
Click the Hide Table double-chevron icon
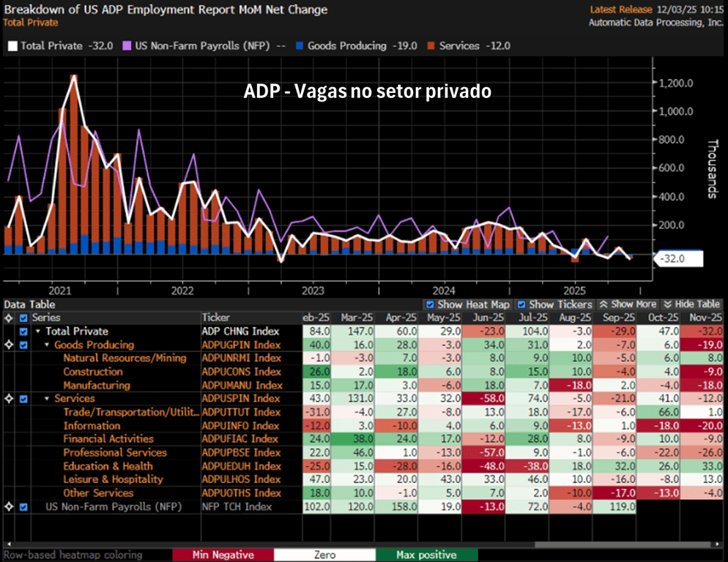668,304
